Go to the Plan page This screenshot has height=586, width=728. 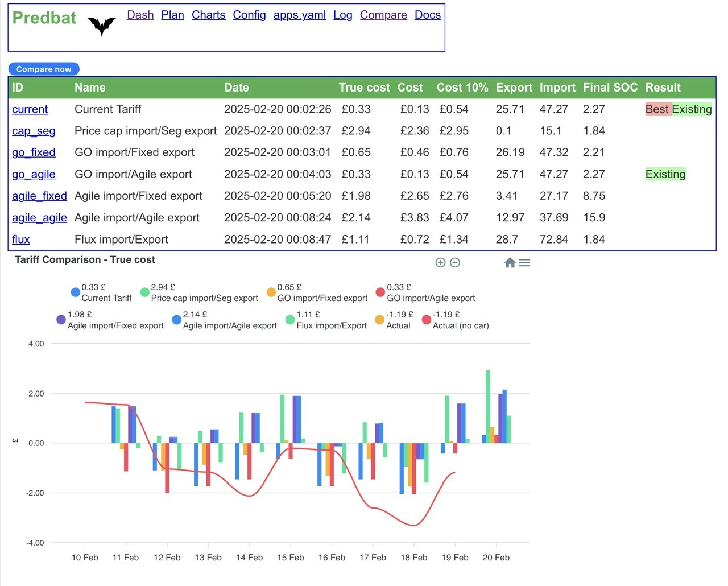[x=172, y=15]
